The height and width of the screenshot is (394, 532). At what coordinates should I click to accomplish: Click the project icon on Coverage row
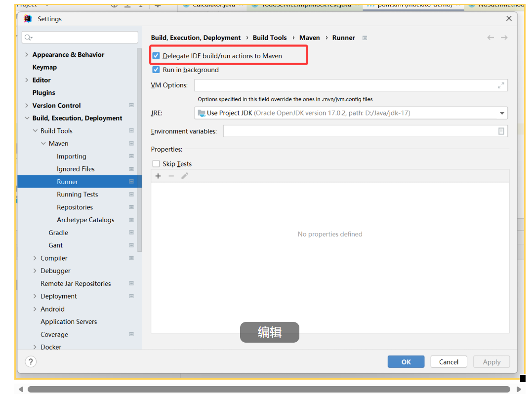pos(131,334)
